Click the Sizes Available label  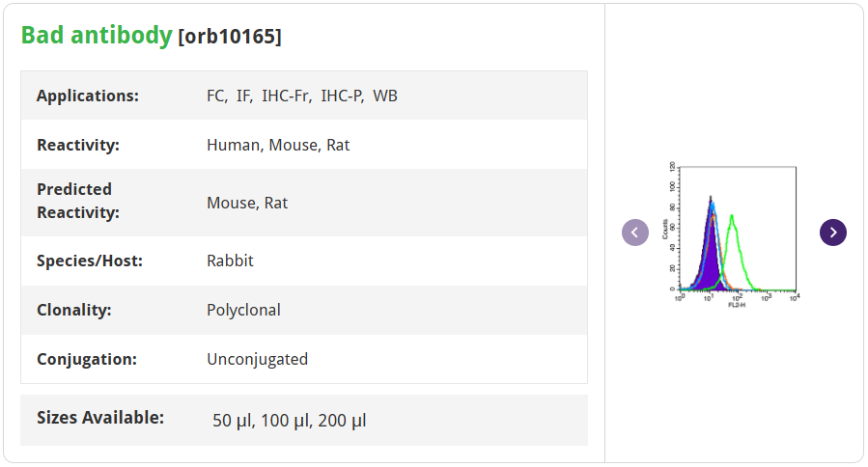[100, 417]
